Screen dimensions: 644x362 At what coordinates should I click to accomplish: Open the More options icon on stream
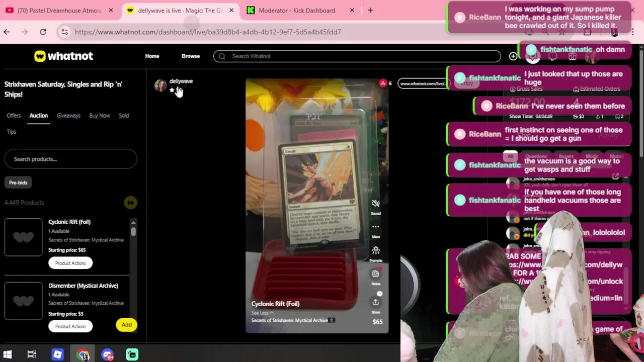pyautogui.click(x=375, y=227)
